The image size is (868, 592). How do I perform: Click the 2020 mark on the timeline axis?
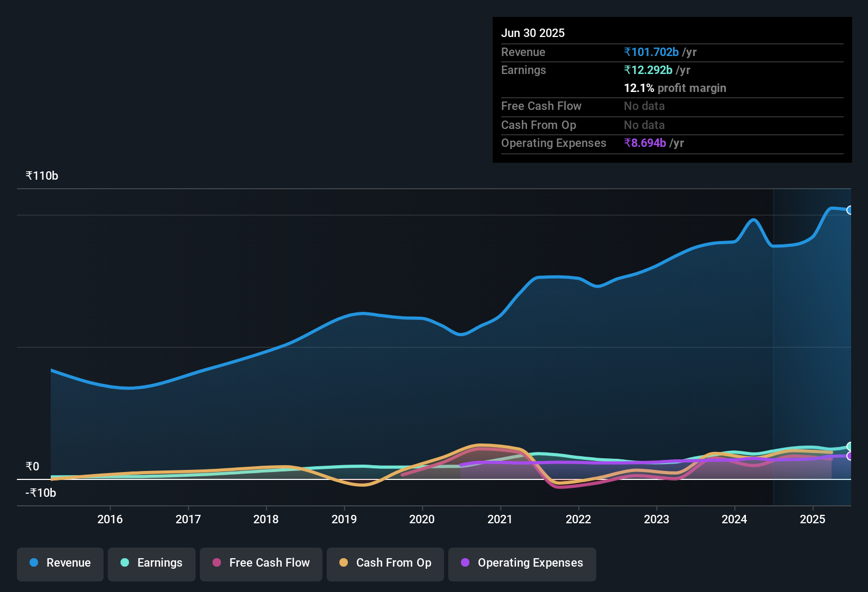click(422, 519)
